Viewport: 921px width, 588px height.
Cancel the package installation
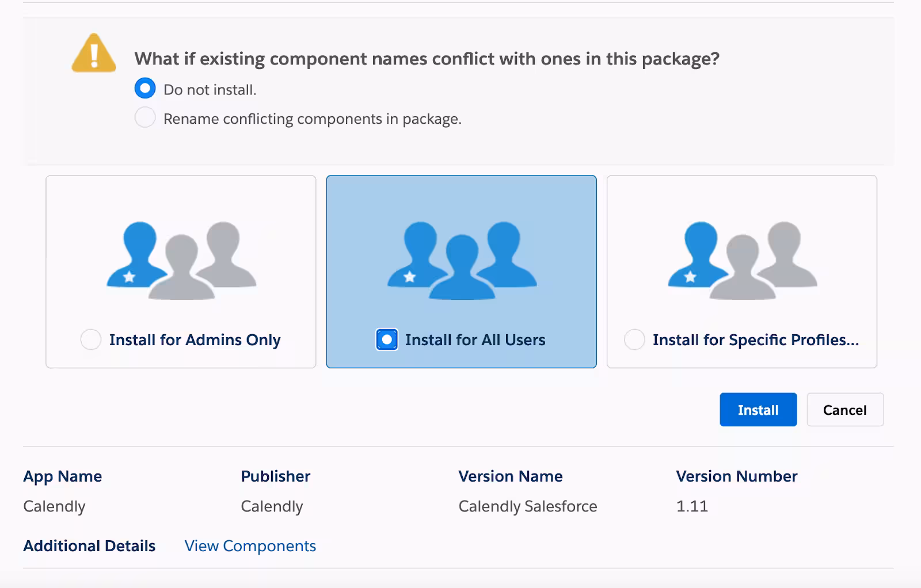pos(844,410)
